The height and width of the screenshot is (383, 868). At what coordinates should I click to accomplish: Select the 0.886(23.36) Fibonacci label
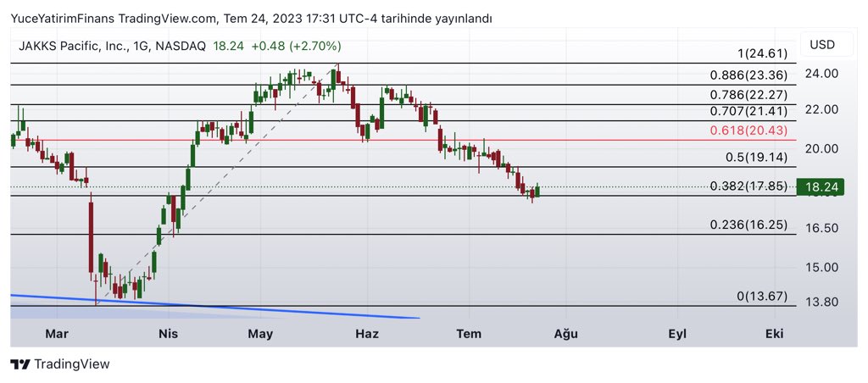click(x=749, y=75)
